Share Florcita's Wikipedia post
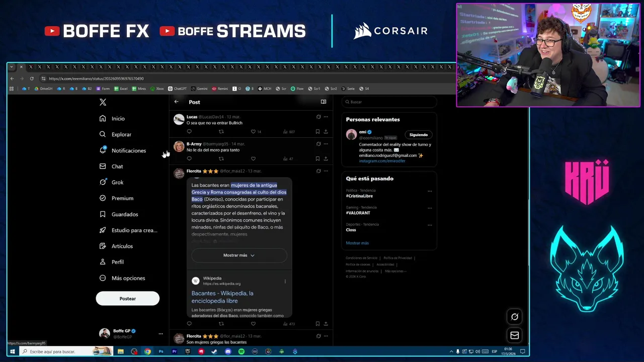The height and width of the screenshot is (362, 644). 326,324
